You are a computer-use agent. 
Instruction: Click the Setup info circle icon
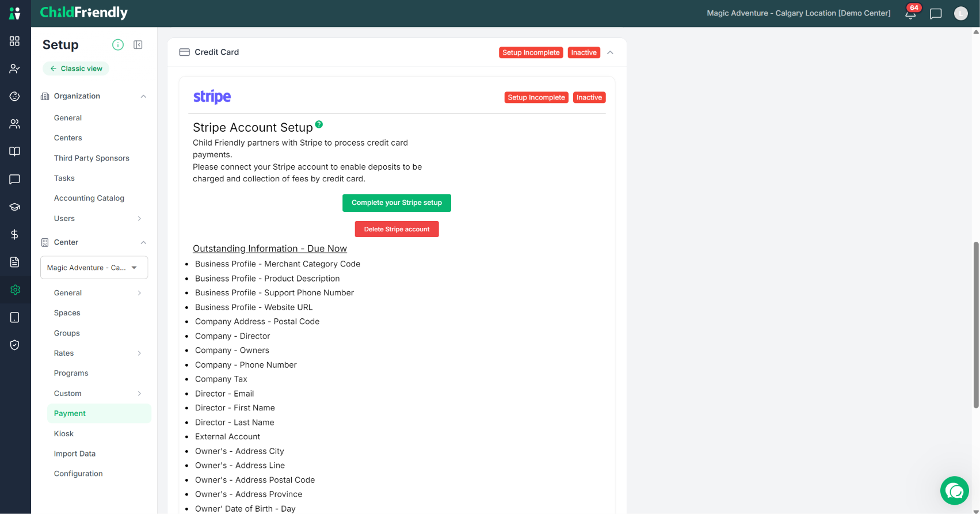[x=118, y=45]
